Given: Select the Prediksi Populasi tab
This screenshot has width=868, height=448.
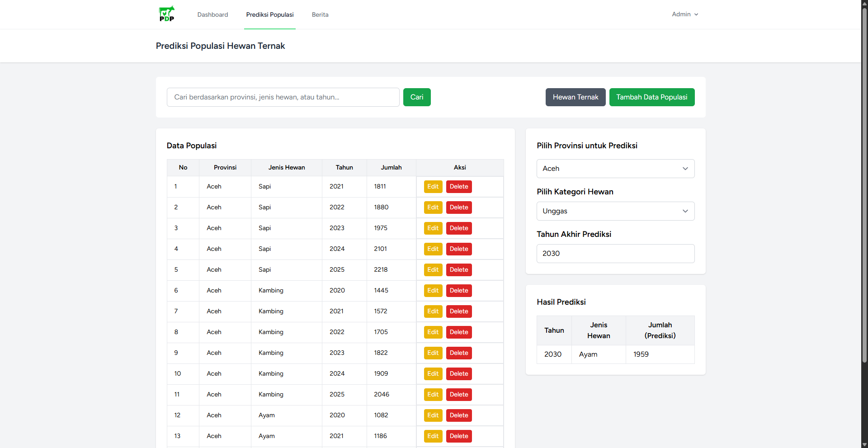Looking at the screenshot, I should tap(270, 14).
